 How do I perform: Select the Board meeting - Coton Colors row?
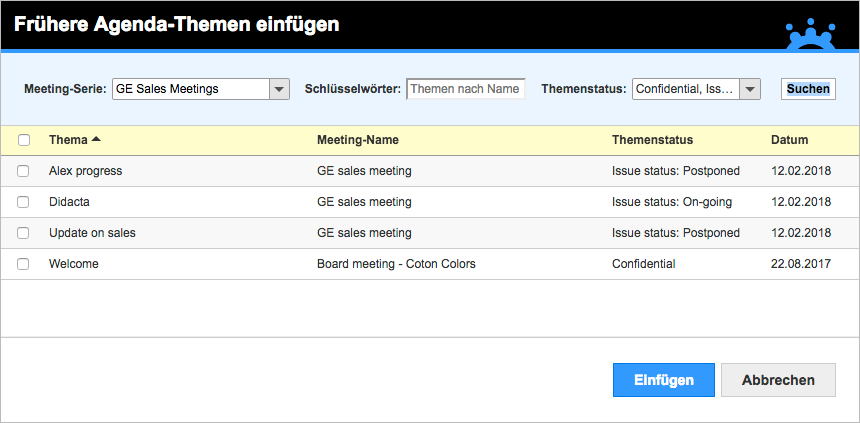(429, 264)
